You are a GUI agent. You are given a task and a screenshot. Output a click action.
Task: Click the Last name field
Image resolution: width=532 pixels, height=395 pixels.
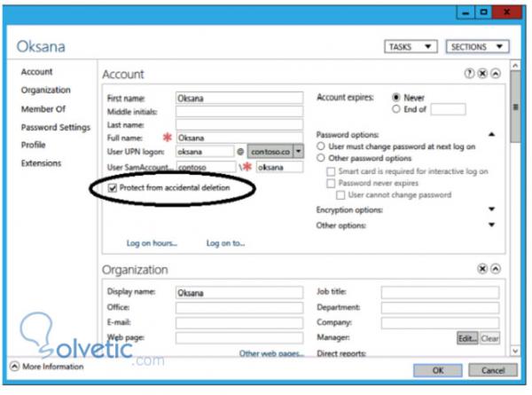coord(239,124)
